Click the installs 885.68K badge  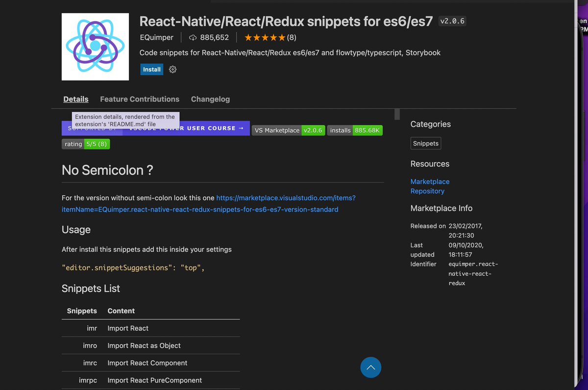click(x=355, y=130)
